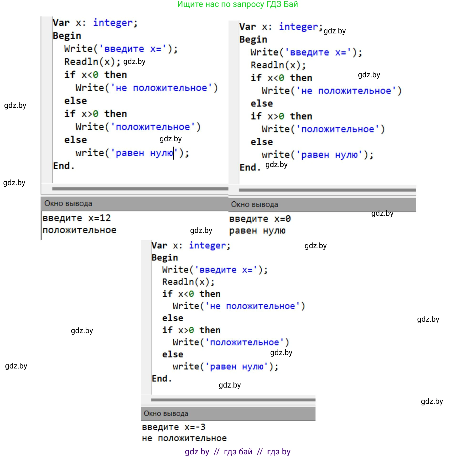The height and width of the screenshot is (457, 476).
Task: Click 'gdz.by' watermark below last 'End.'
Action: 229,385
